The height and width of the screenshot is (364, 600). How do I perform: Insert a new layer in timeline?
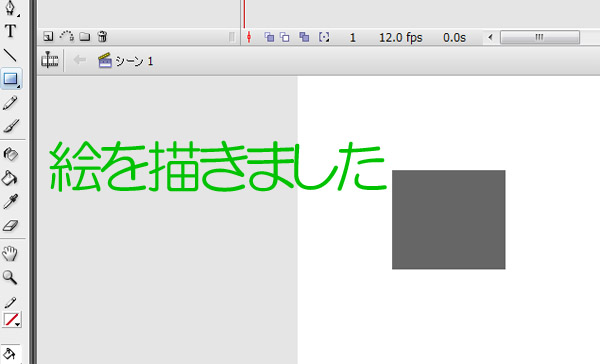pyautogui.click(x=48, y=37)
